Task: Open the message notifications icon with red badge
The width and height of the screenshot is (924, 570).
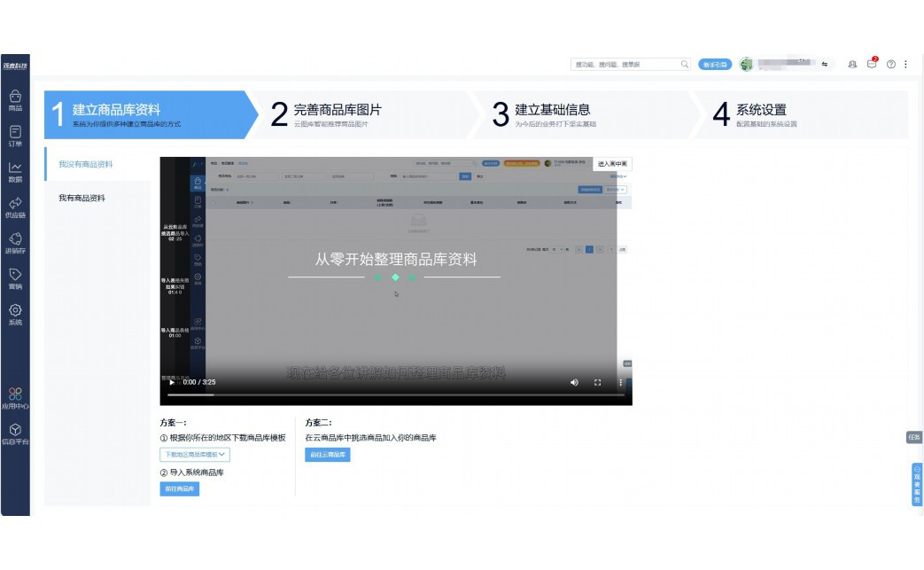Action: point(872,63)
